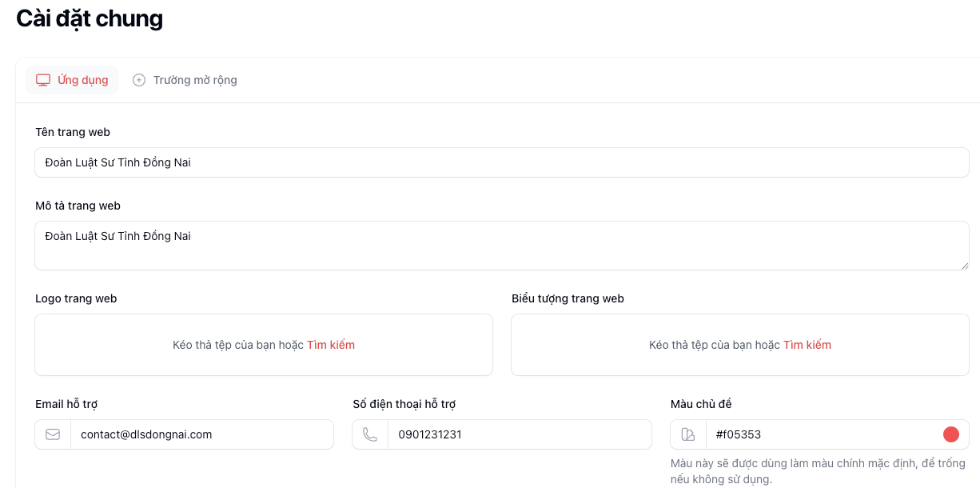Click the Email hỗ trợ address field
This screenshot has width=980, height=488.
[x=201, y=434]
